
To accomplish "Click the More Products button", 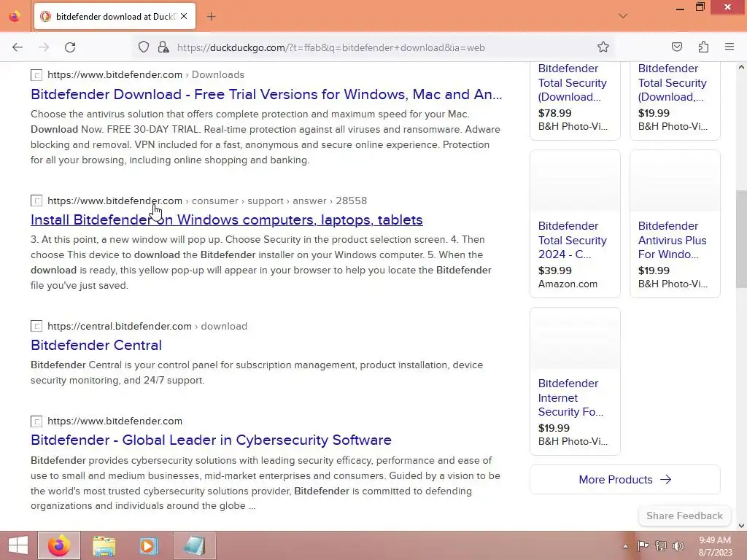I will (x=624, y=480).
